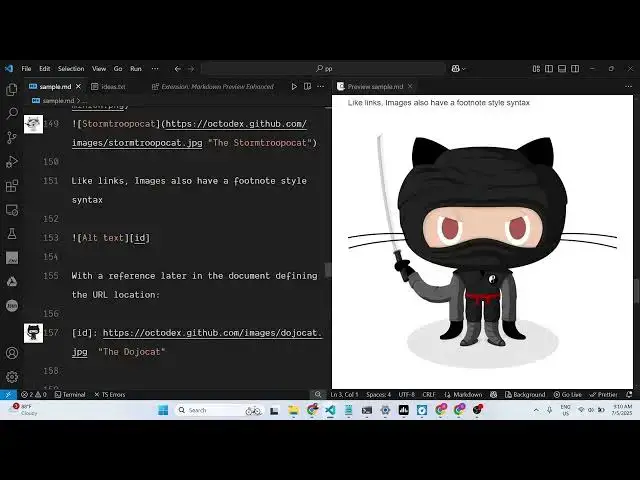The height and width of the screenshot is (480, 640).
Task: Open the Manage gear menu
Action: tap(12, 377)
